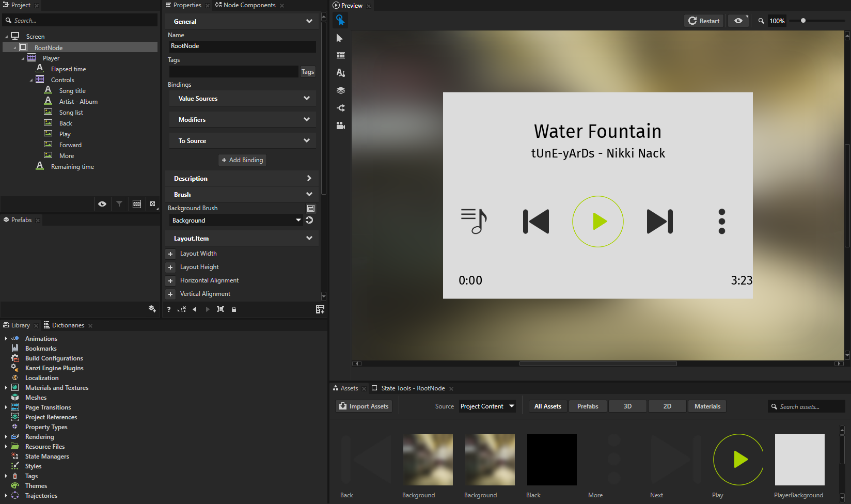Switch to the Dictionaries tab
Screen dimensions: 851x504
point(68,325)
